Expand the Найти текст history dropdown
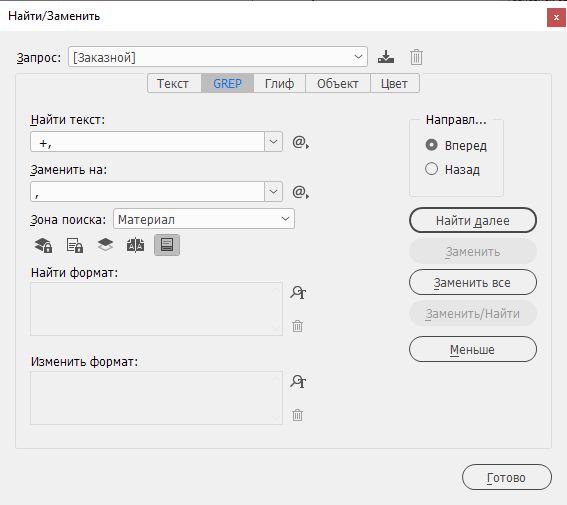 tap(273, 142)
